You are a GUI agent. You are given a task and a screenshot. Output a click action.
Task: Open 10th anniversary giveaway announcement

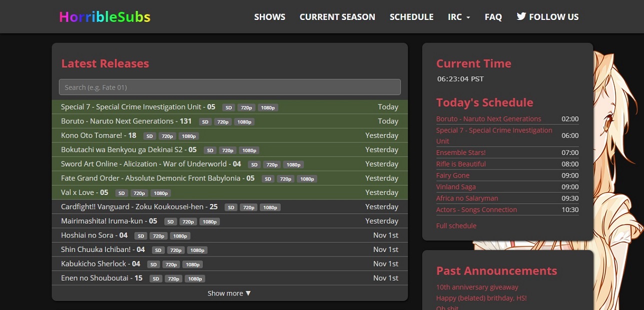[x=477, y=287]
